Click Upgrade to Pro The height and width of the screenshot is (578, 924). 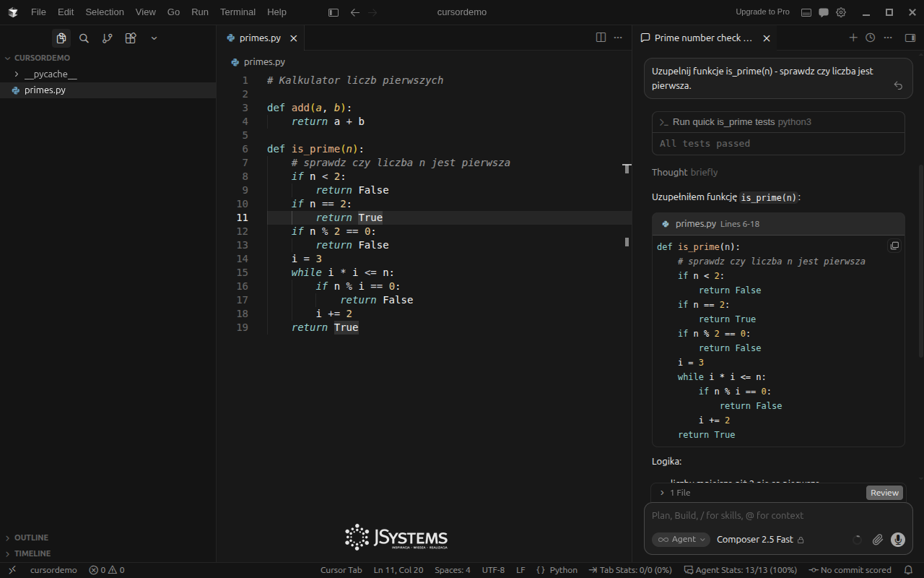coord(762,12)
